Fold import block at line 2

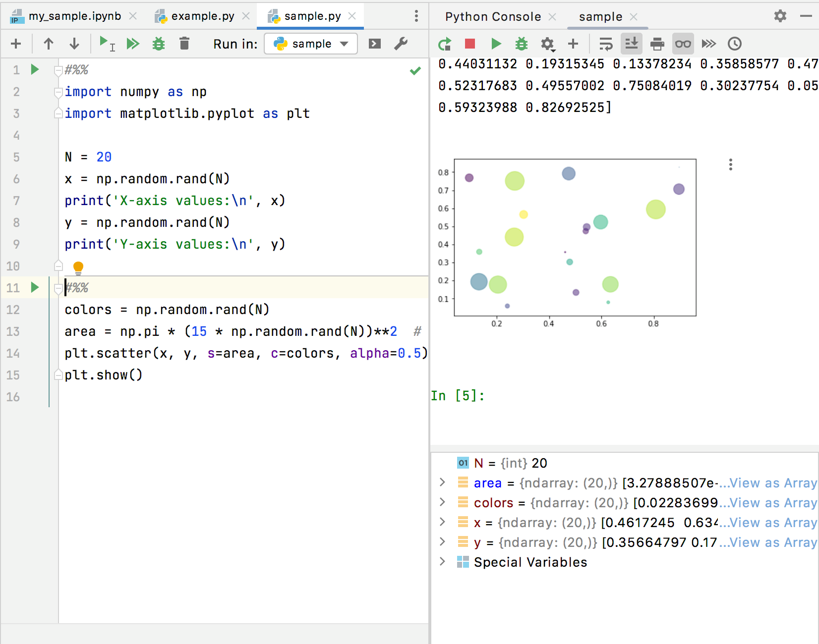58,92
